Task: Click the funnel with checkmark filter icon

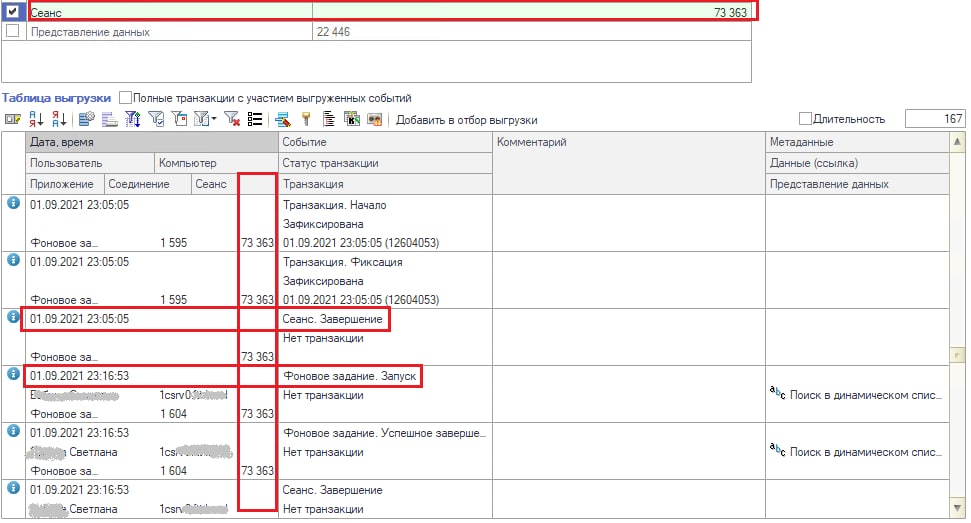Action: coord(156,119)
